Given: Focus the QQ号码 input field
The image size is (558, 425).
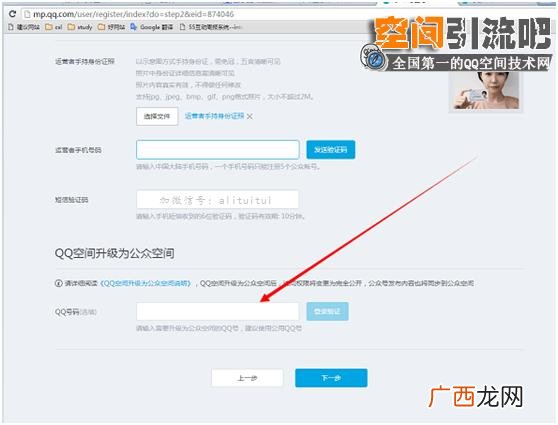Looking at the screenshot, I should coord(217,312).
